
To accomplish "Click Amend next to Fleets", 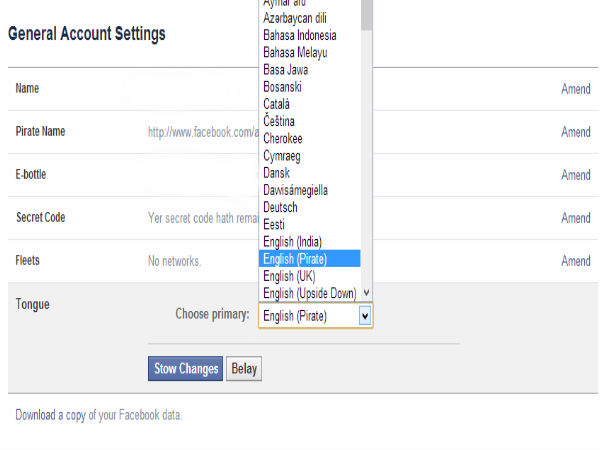I will point(575,261).
